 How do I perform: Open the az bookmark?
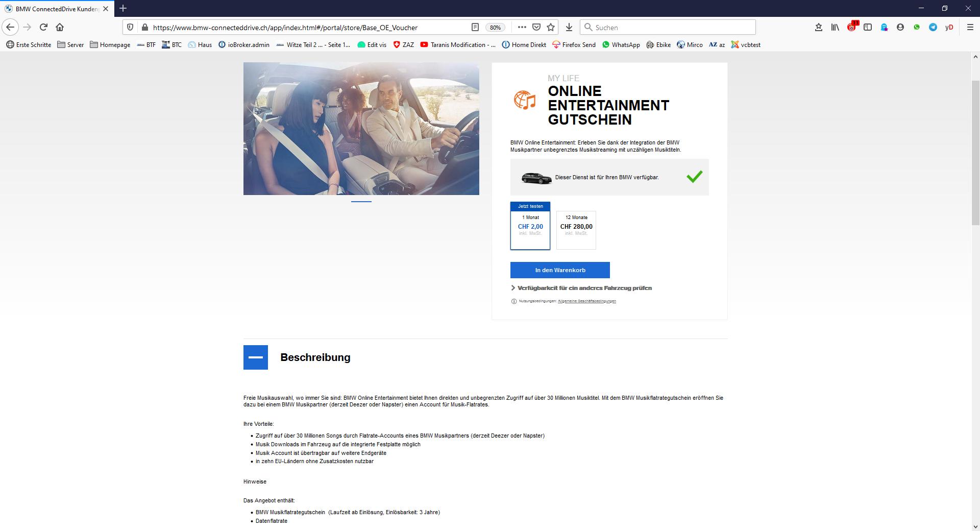(717, 45)
